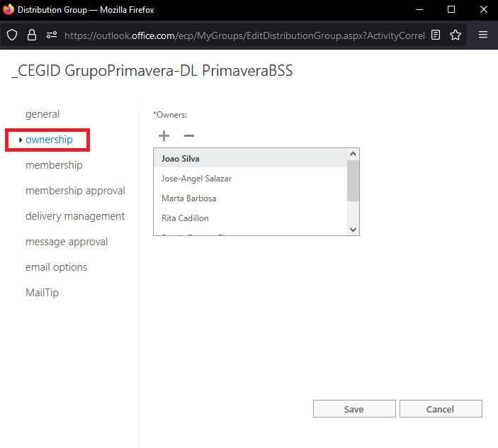Open membership approval settings

tap(75, 191)
